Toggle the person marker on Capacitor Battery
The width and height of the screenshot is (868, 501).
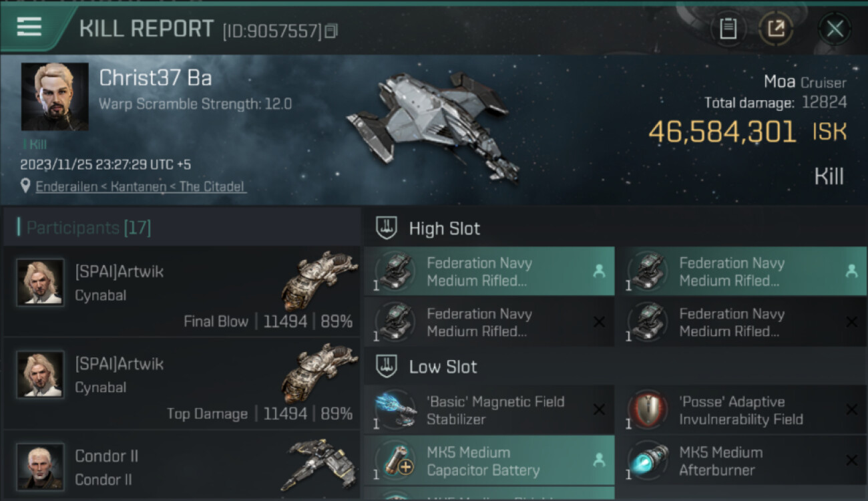tap(599, 460)
